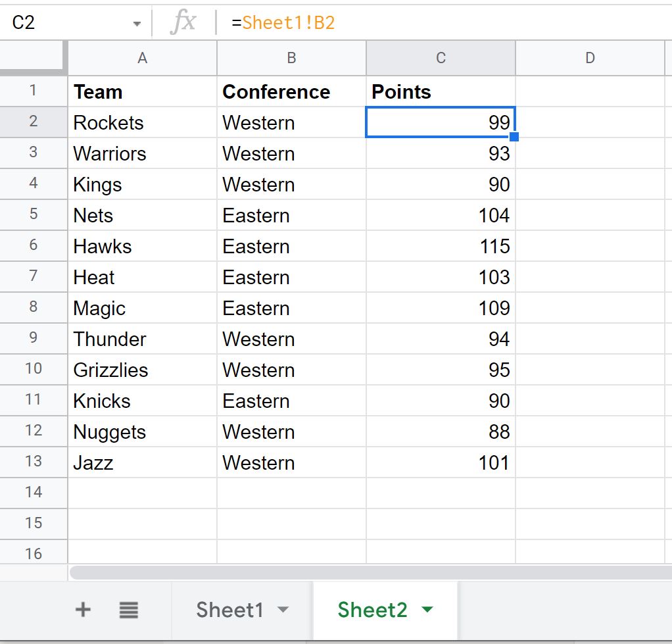Click the Nuggets row Western cell
Screen dimensions: 672x644
(291, 432)
